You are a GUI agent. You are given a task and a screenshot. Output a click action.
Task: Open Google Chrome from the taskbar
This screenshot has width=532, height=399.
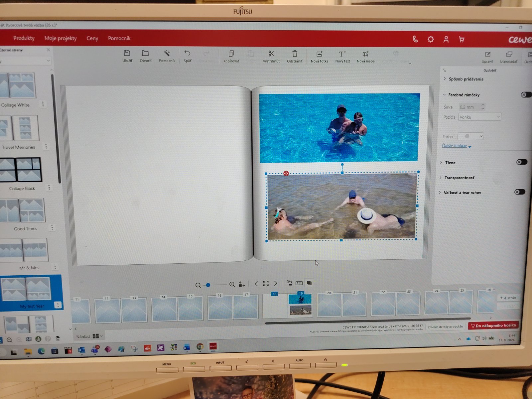pos(200,347)
